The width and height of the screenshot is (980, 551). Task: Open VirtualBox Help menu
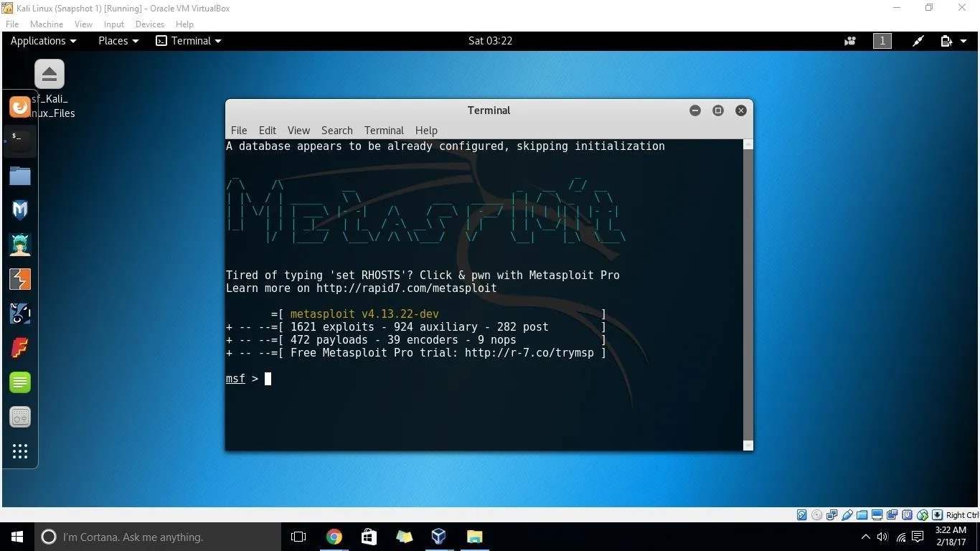184,24
